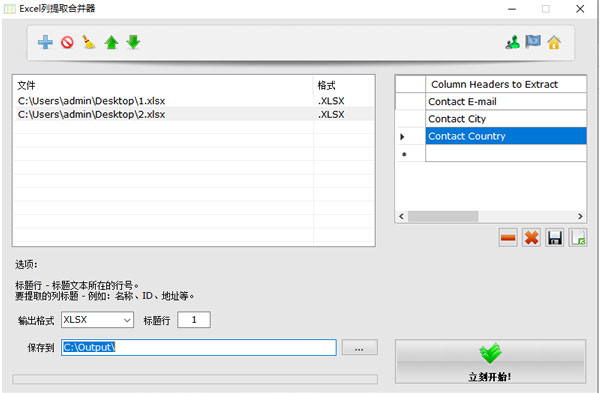Click the column header list's horizontal scrollbar
Image resolution: width=600 pixels, height=393 pixels.
click(x=491, y=216)
